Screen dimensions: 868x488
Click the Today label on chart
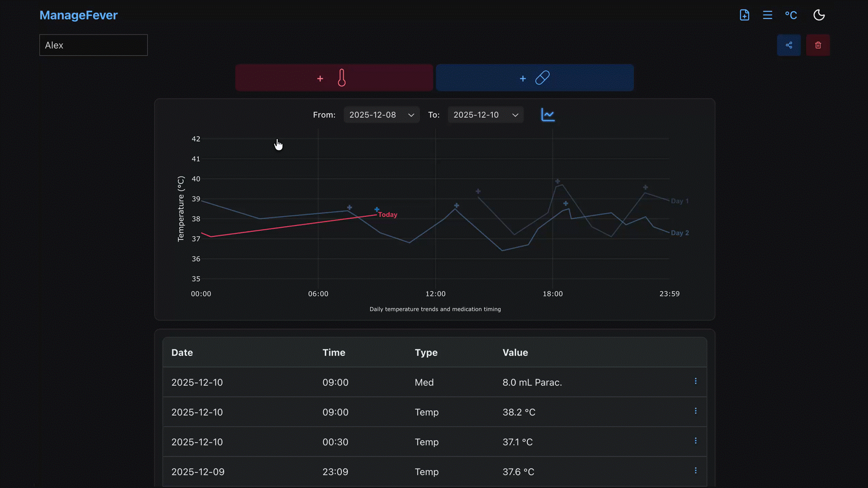click(387, 215)
